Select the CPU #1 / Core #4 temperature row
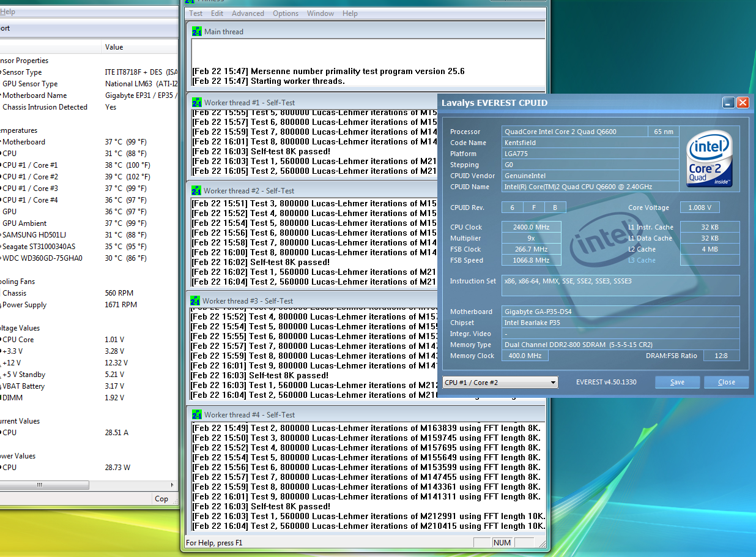The width and height of the screenshot is (756, 557). point(89,200)
